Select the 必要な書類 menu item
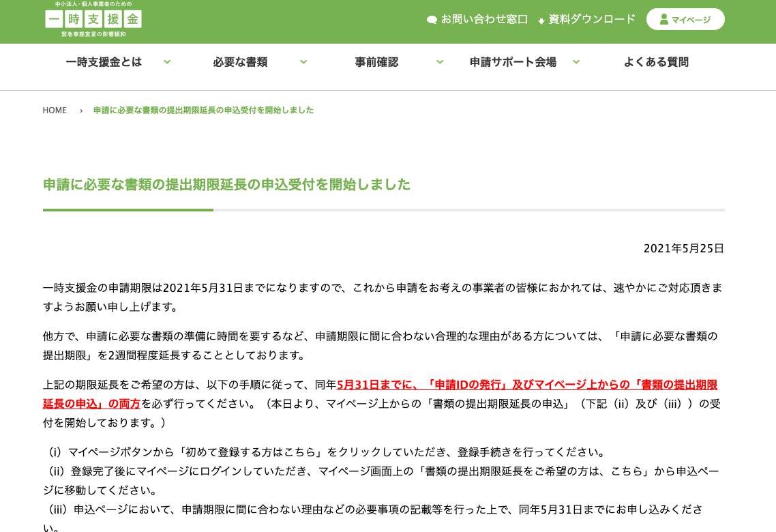This screenshot has width=776, height=532. click(240, 62)
